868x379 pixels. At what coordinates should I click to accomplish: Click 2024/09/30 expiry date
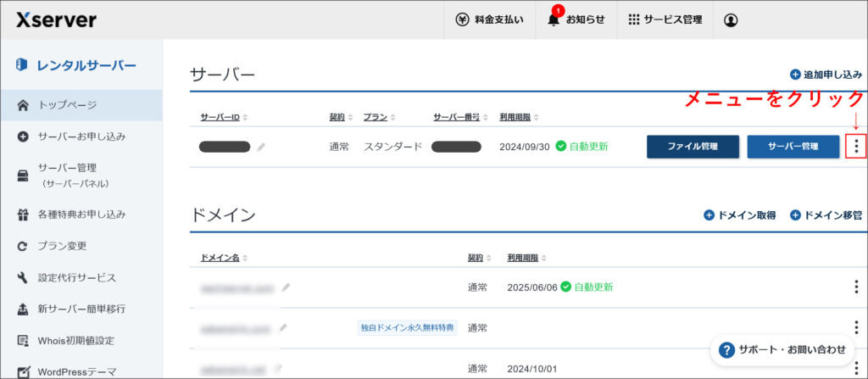pos(524,147)
